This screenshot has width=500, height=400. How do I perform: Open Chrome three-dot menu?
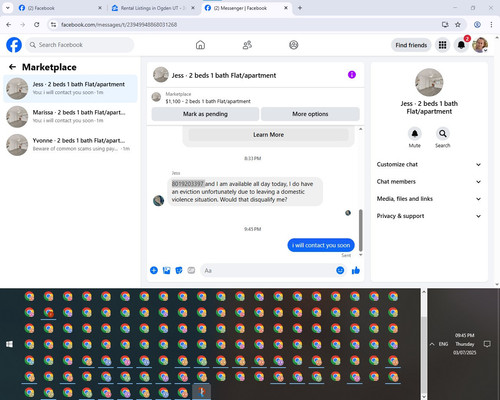coord(491,25)
